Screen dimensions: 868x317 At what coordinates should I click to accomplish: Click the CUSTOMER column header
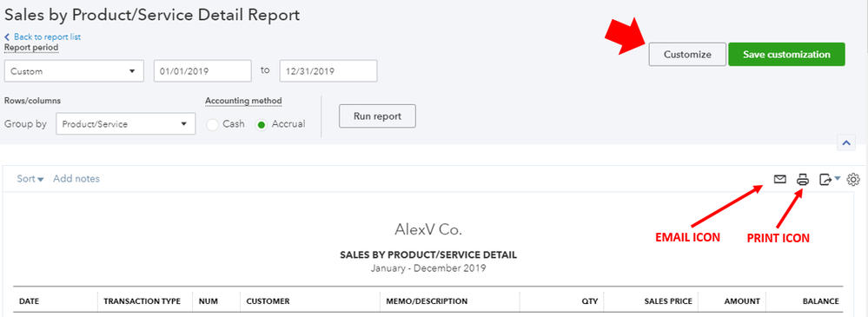point(268,301)
